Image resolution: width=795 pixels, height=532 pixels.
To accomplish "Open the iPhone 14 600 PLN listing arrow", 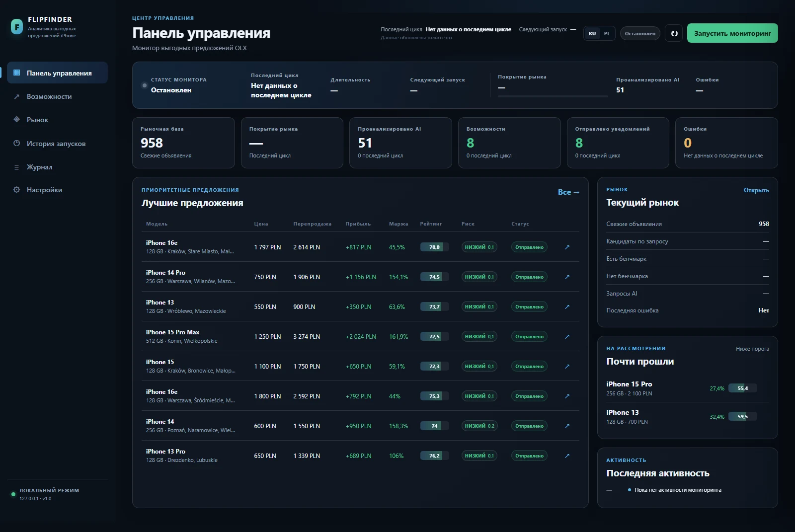I will coord(567,426).
